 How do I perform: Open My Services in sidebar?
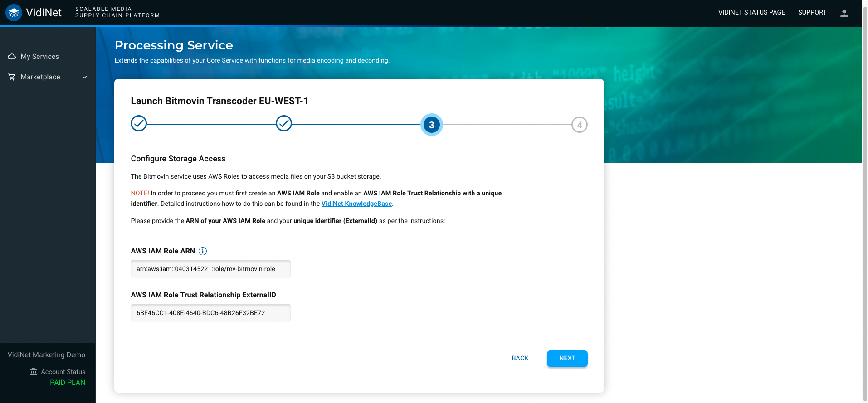(40, 57)
